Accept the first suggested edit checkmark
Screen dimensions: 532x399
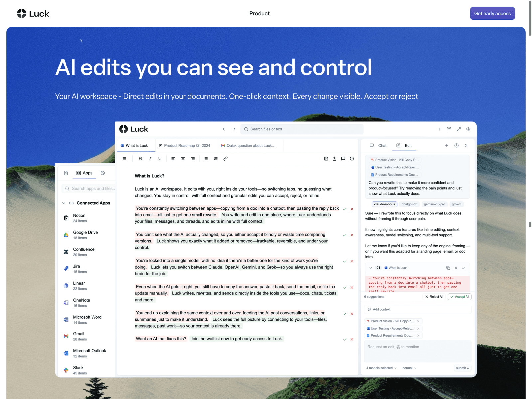[345, 209]
